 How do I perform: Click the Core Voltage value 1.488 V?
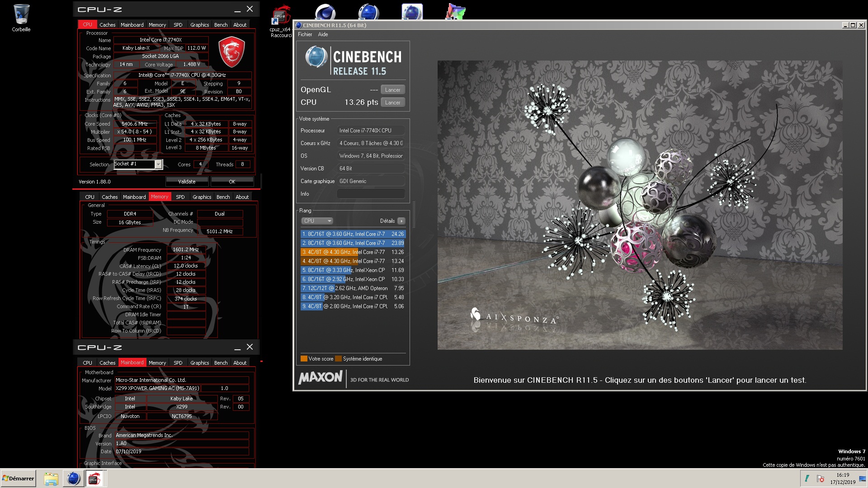click(x=192, y=64)
